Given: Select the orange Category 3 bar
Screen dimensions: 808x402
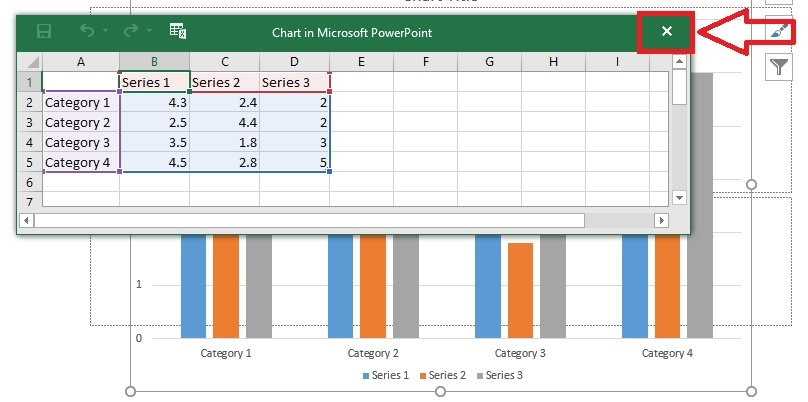Looking at the screenshot, I should pyautogui.click(x=520, y=290).
